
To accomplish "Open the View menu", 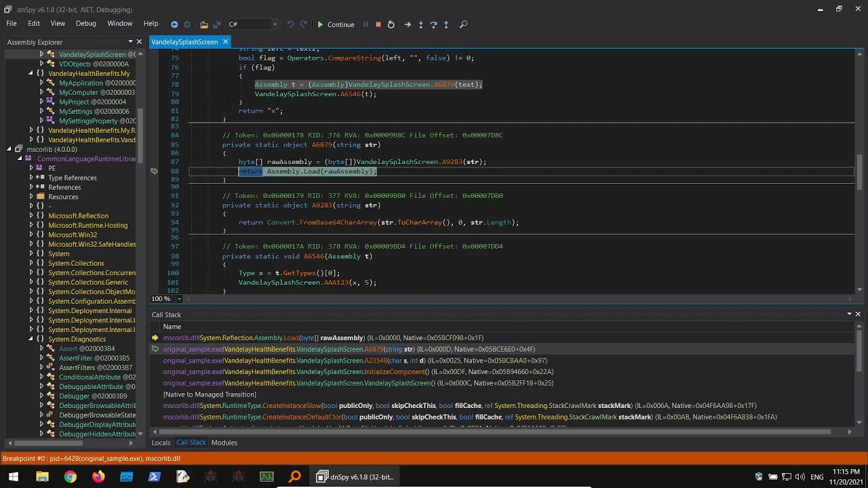I will (58, 24).
